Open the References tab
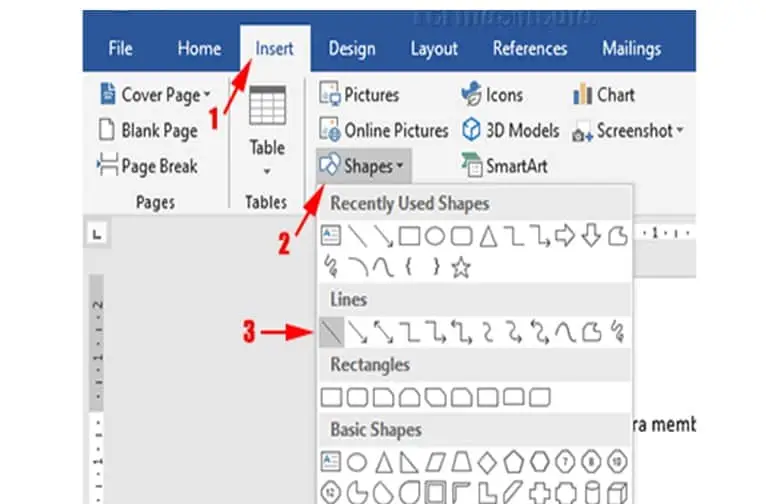 [x=530, y=48]
